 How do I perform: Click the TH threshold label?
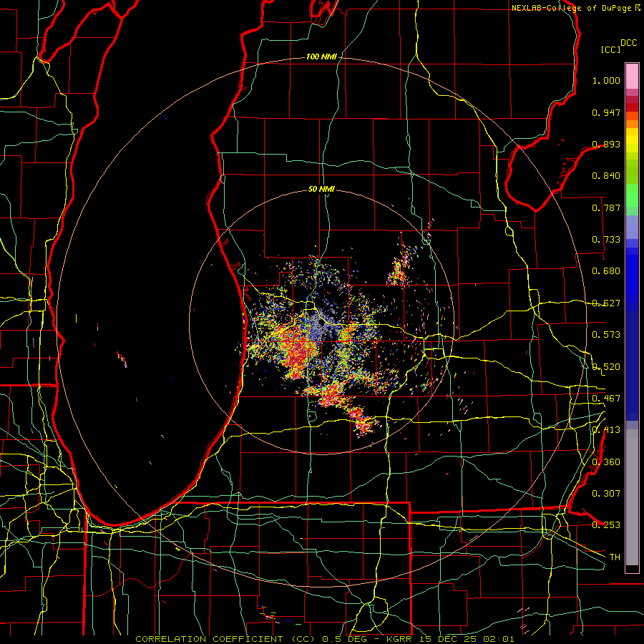(615, 557)
